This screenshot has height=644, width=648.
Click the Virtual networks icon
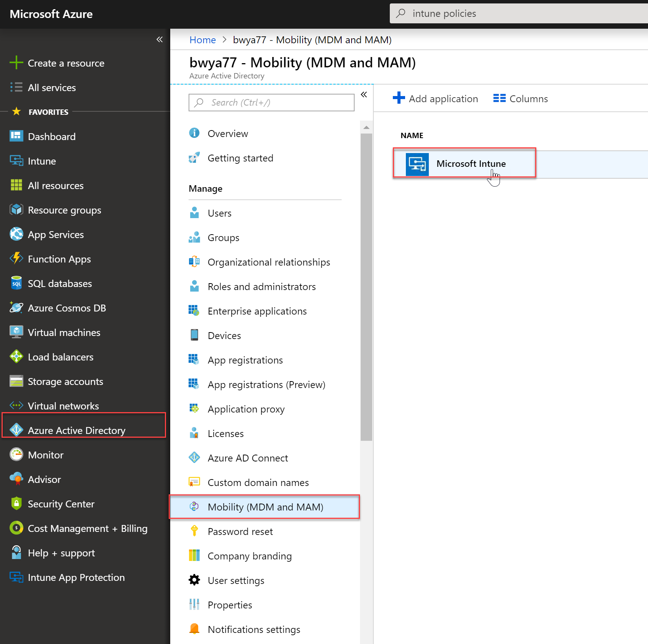click(16, 405)
